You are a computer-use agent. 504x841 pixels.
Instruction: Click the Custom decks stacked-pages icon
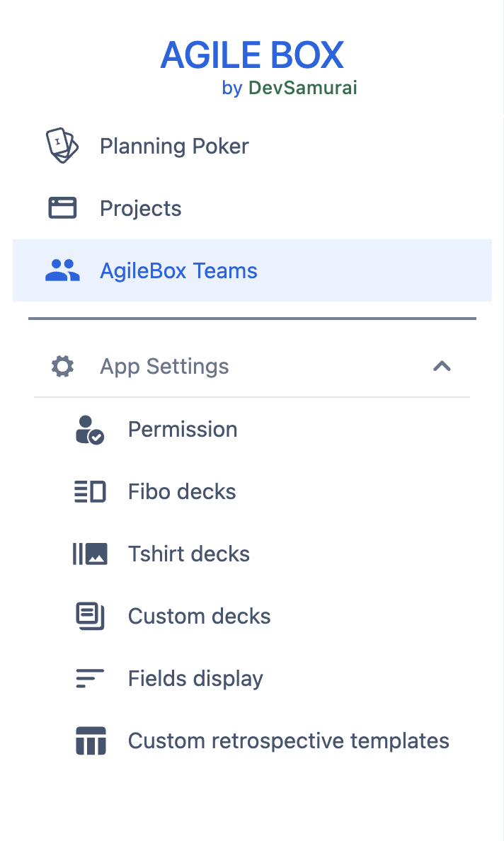(90, 617)
